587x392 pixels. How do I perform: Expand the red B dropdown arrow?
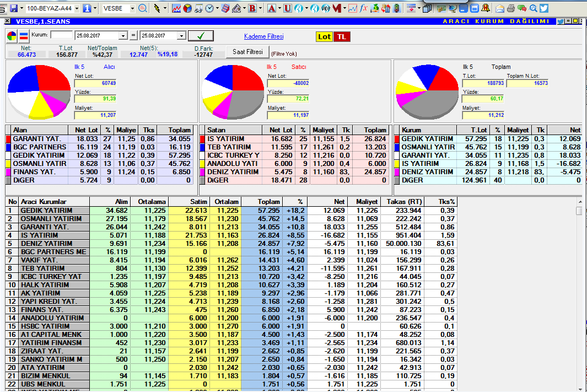click(260, 8)
